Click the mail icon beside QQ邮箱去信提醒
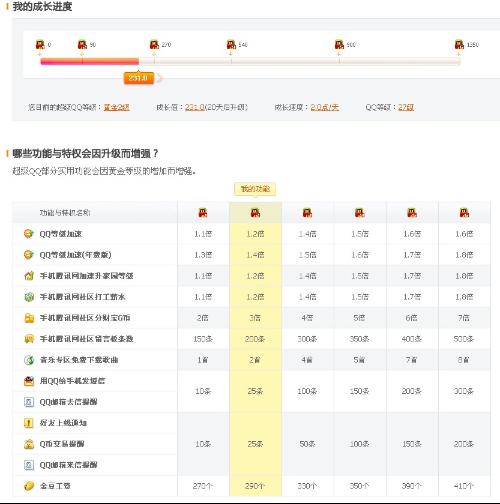Screen dimensions: 500x504 [x=29, y=402]
